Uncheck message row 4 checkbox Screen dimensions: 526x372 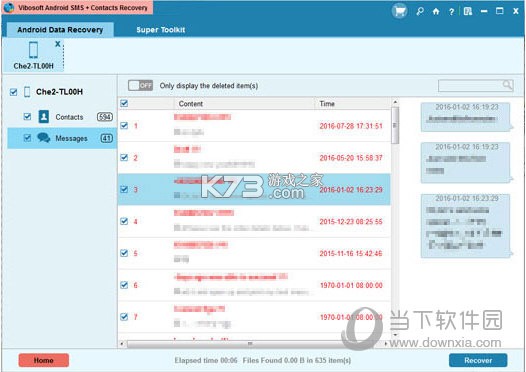point(124,221)
